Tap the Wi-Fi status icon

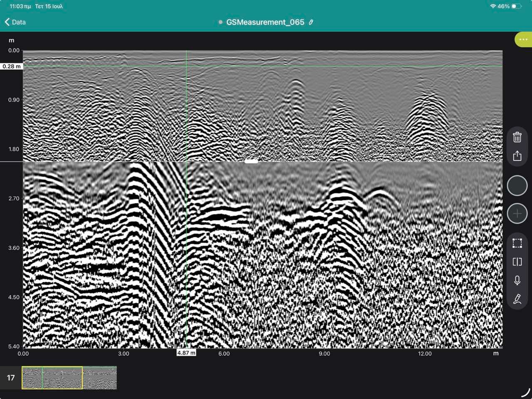(493, 6)
